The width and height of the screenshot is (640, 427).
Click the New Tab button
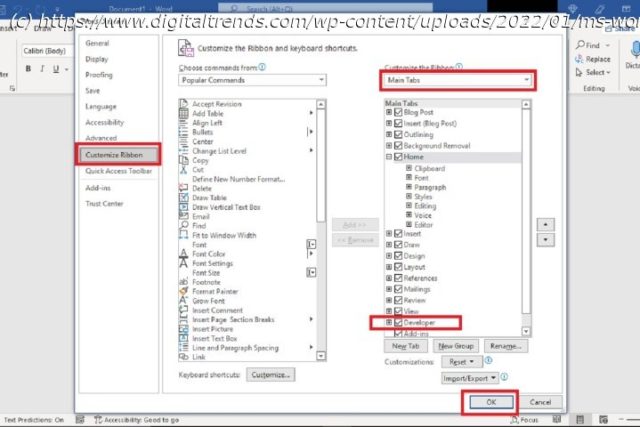click(405, 346)
